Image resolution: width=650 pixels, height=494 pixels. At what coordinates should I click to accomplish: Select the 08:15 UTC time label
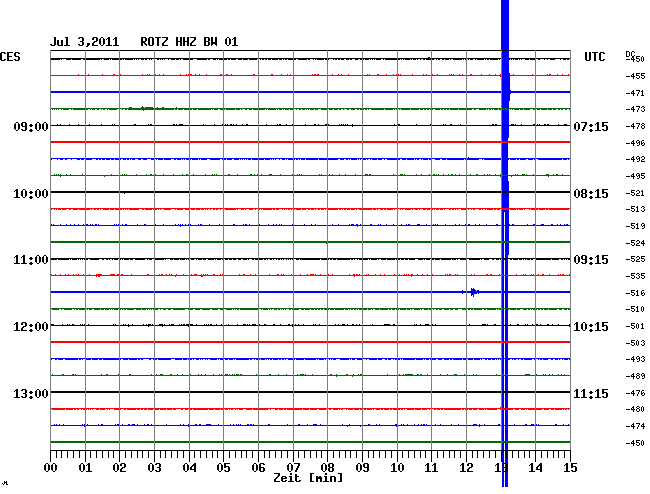coord(591,194)
